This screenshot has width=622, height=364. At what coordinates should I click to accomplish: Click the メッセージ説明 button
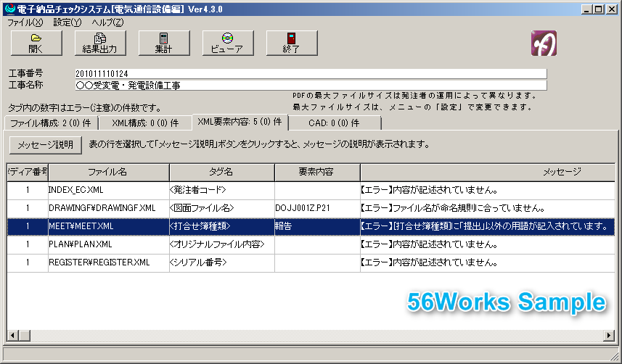click(45, 144)
